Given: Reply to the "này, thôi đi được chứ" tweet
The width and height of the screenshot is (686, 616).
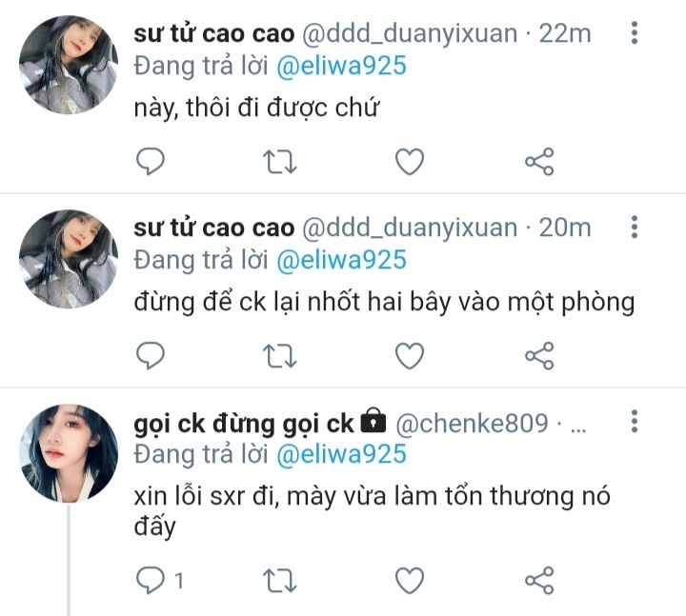Looking at the screenshot, I should click(x=151, y=161).
